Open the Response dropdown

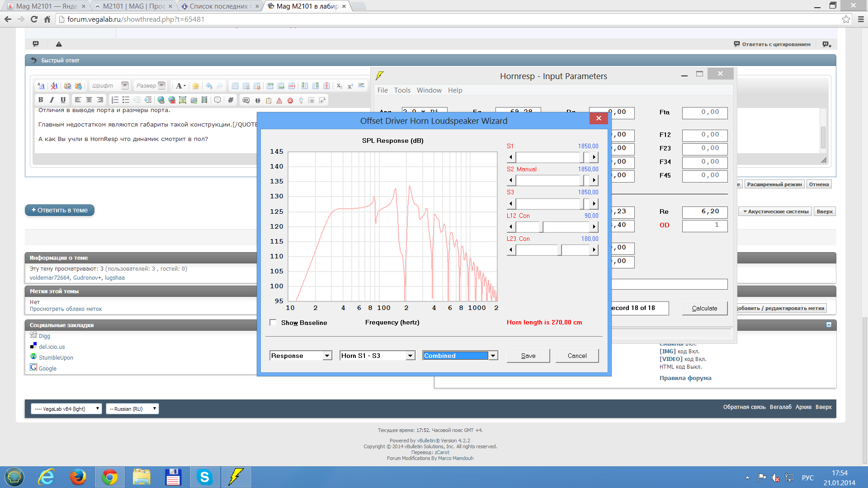point(327,356)
